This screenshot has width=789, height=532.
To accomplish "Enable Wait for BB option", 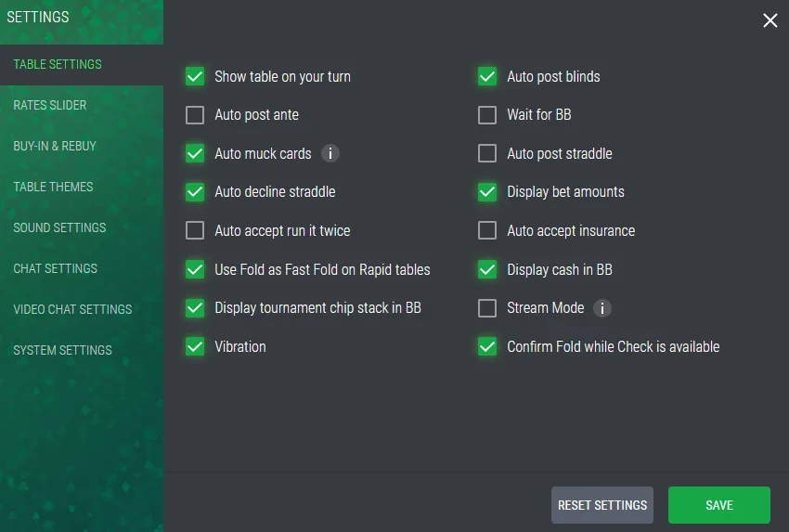I will click(487, 115).
